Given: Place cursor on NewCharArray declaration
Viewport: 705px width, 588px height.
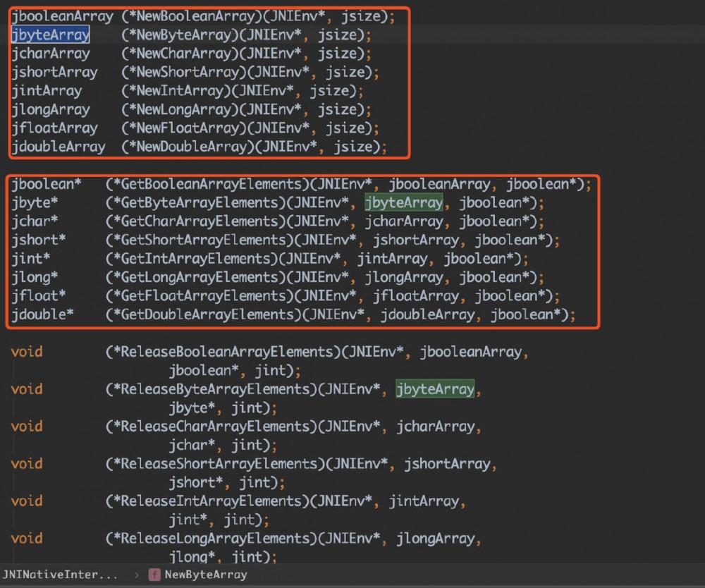Looking at the screenshot, I should coord(188,54).
